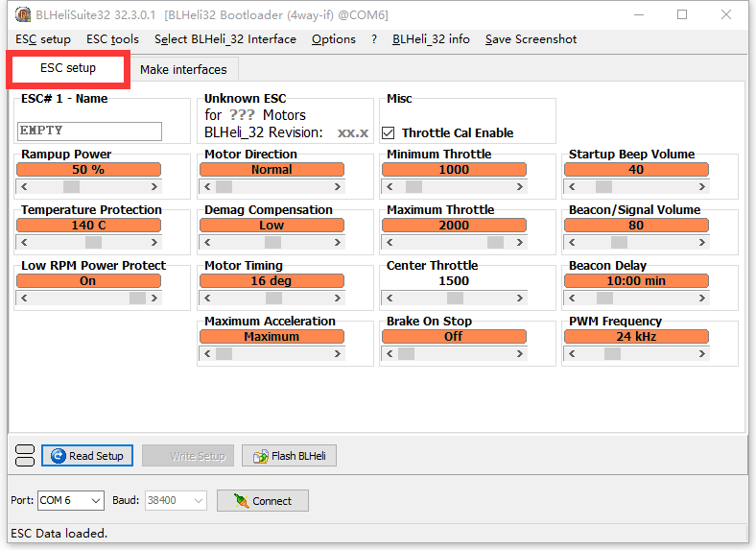This screenshot has height=550, width=756.
Task: Click right arrow of Maximum Acceleration slider
Action: [338, 353]
